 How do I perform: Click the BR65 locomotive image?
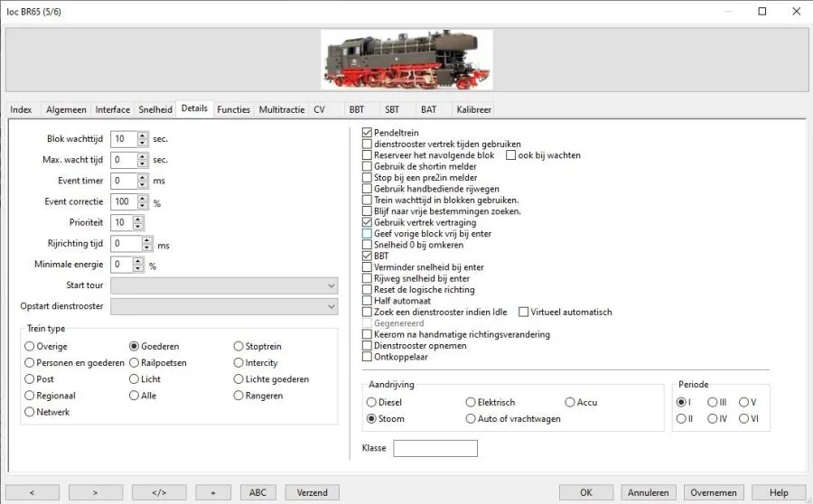coord(406,60)
